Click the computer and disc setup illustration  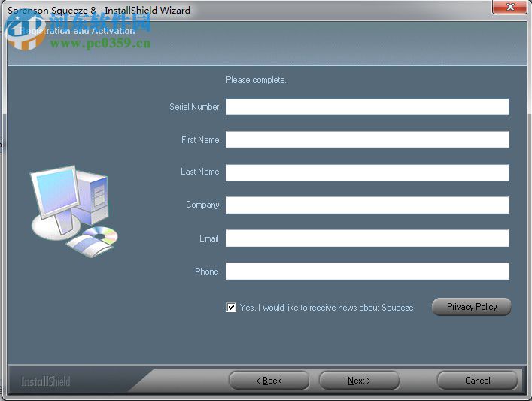pyautogui.click(x=74, y=211)
